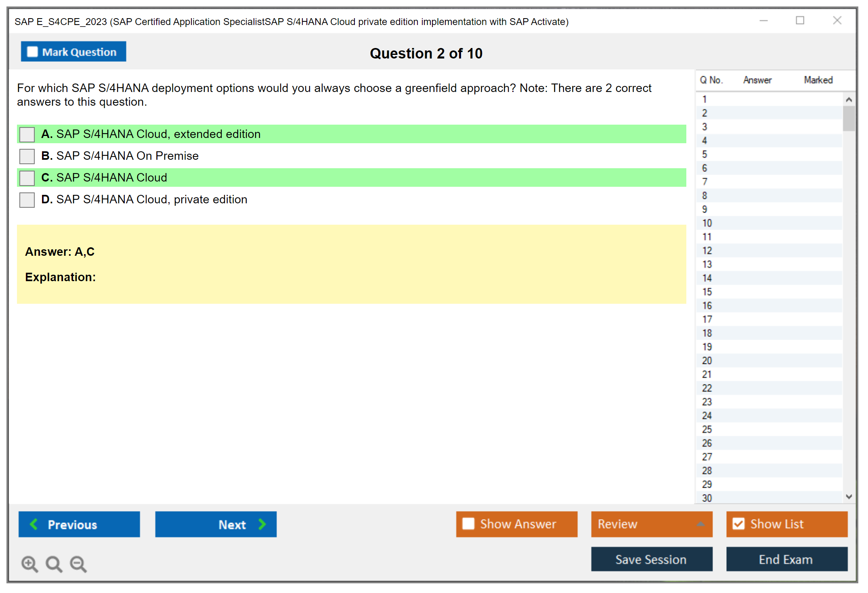Select checkbox D private edition
Viewport: 868px width, 593px height.
[x=27, y=200]
